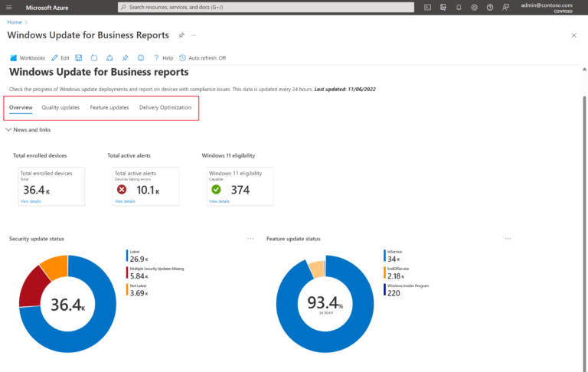Switch to the Quality updates tab

60,108
